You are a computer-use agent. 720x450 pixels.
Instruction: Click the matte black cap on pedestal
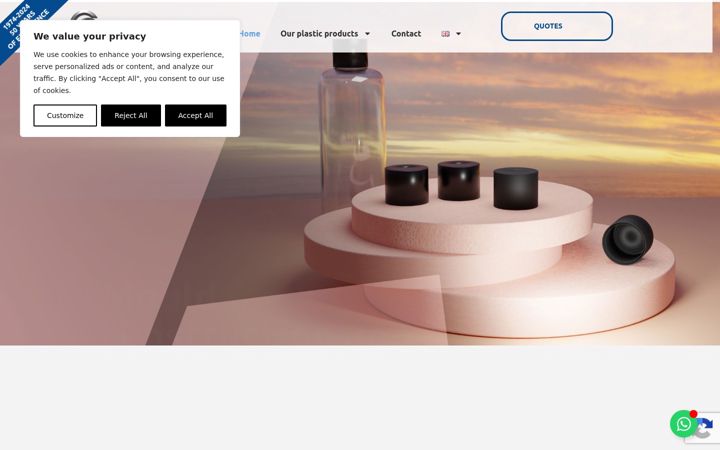tap(516, 189)
